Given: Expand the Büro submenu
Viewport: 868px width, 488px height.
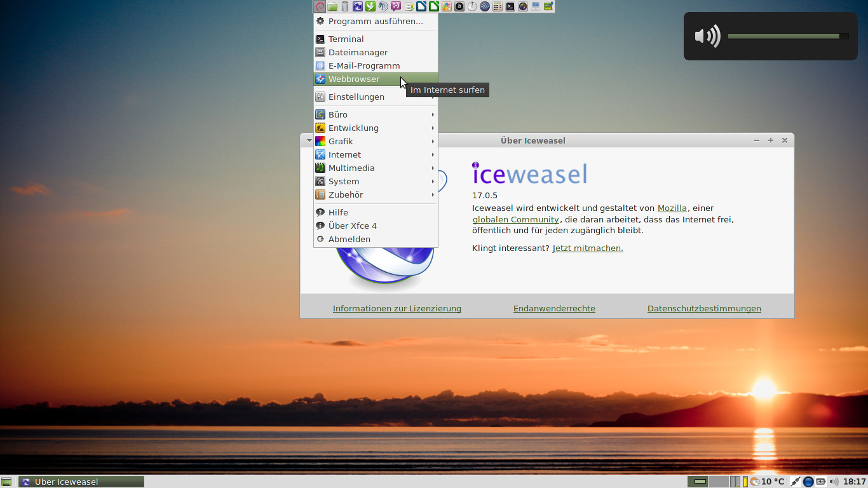Looking at the screenshot, I should click(376, 114).
